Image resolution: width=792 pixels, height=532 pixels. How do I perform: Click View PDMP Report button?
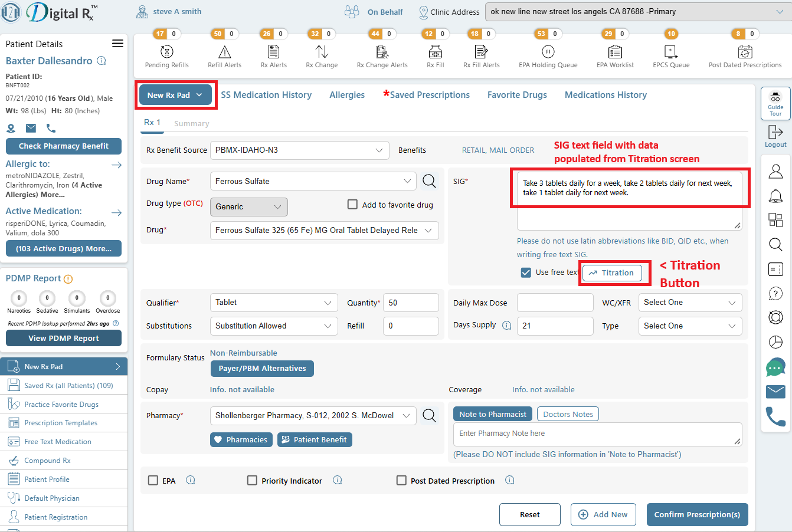64,338
